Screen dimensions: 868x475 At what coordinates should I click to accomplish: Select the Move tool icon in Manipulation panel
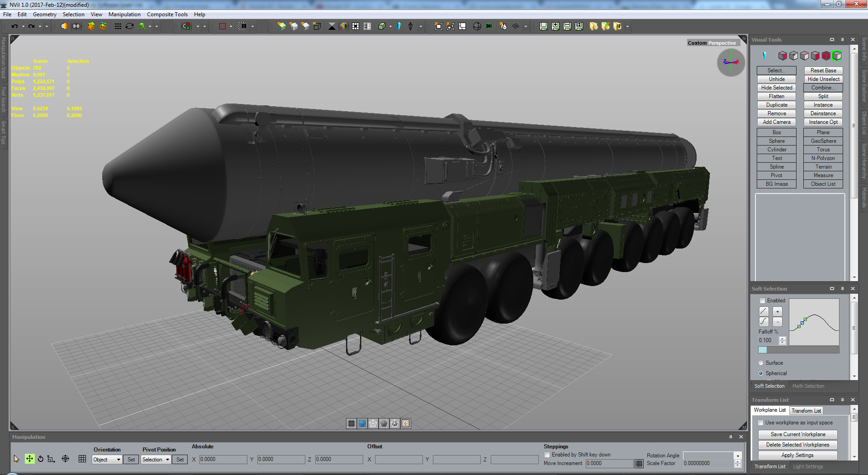coord(29,459)
